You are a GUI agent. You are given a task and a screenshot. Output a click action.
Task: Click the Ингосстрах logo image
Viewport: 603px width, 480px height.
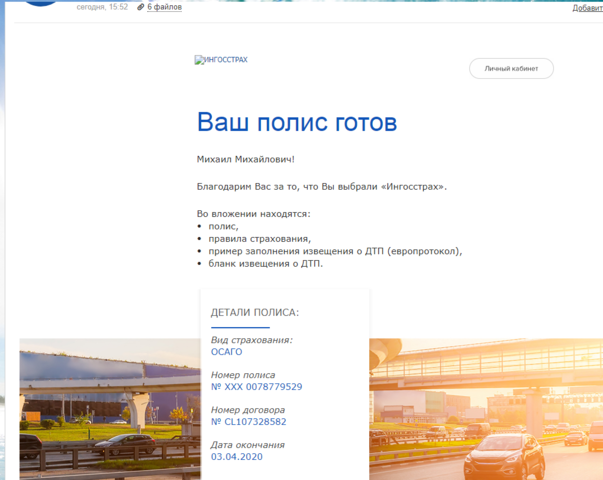[x=221, y=60]
